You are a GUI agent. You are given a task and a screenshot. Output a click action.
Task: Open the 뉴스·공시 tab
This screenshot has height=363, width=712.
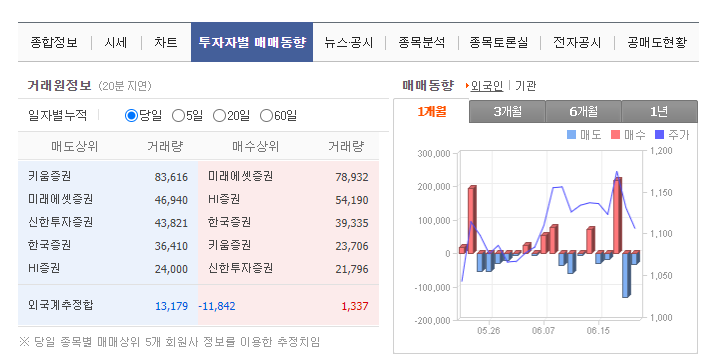point(349,42)
